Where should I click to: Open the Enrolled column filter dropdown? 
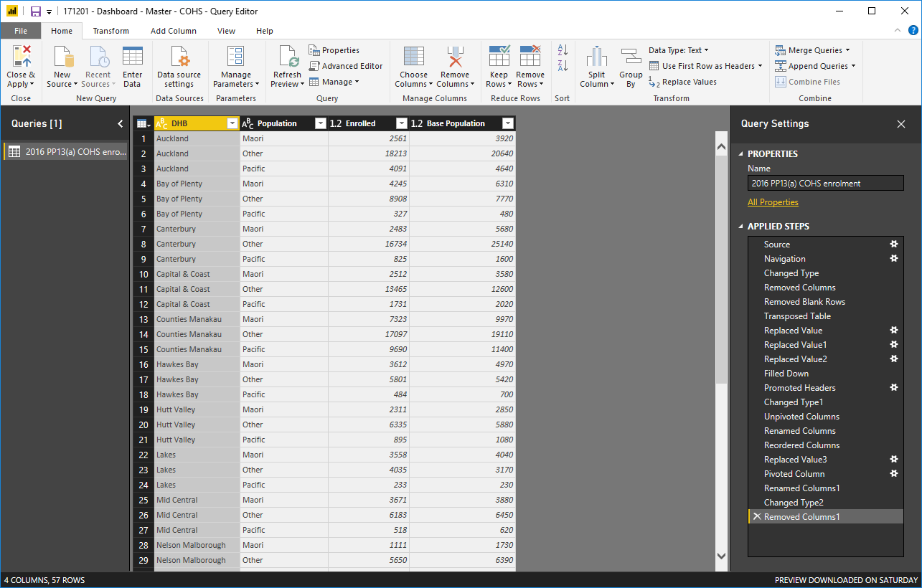(x=402, y=123)
